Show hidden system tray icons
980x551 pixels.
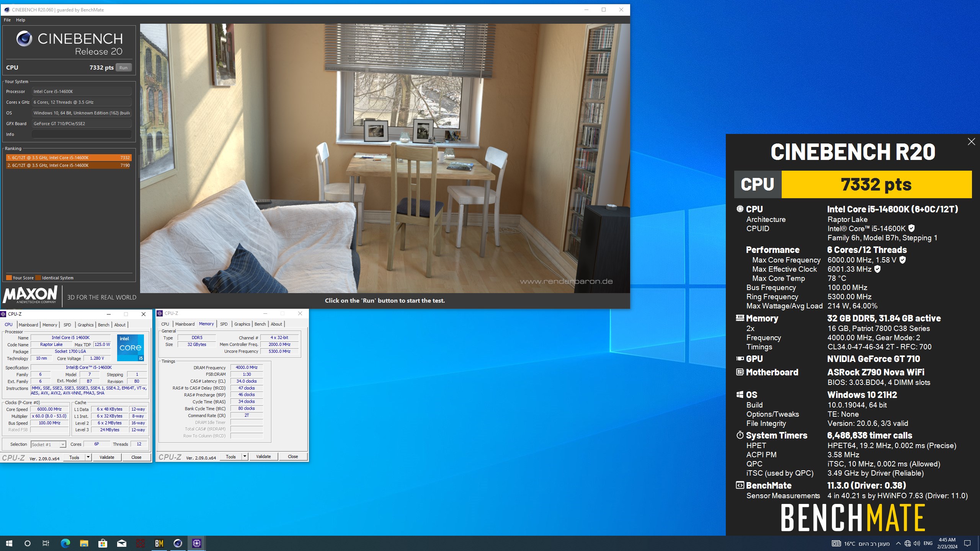click(898, 543)
